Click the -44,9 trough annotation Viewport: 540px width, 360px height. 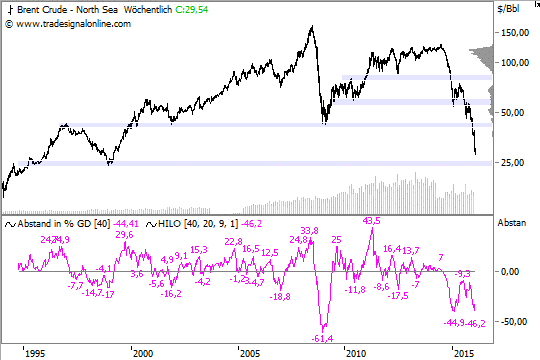[x=454, y=323]
